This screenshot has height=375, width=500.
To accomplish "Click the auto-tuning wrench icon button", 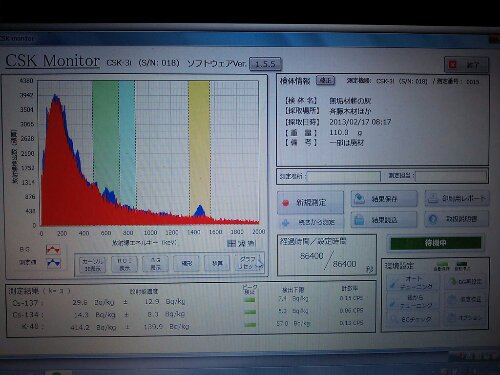I will tap(413, 282).
